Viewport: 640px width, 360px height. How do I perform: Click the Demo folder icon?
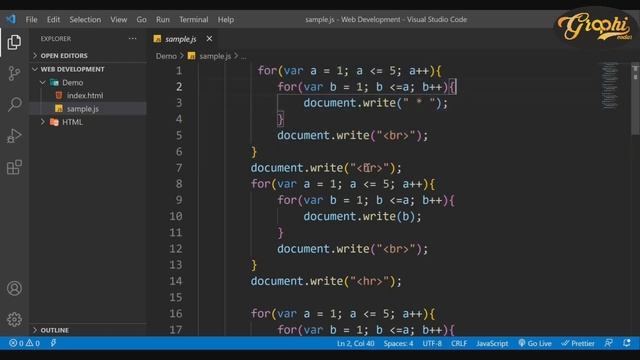click(x=54, y=82)
